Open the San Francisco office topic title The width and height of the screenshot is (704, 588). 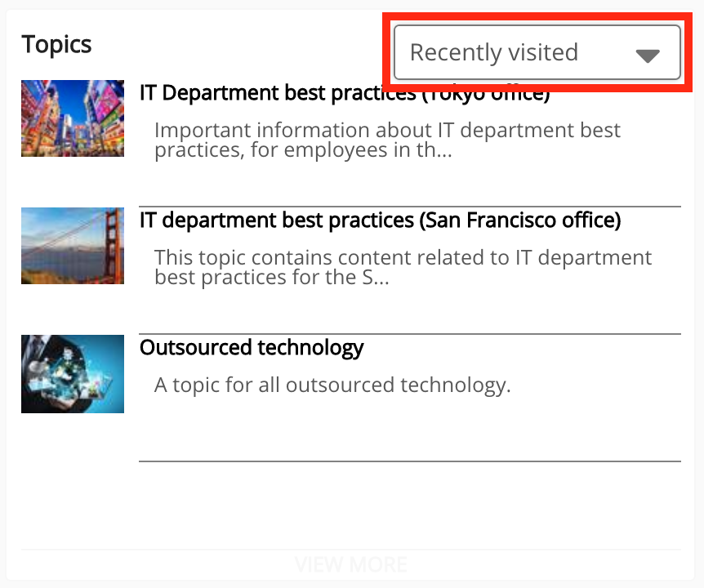(380, 220)
